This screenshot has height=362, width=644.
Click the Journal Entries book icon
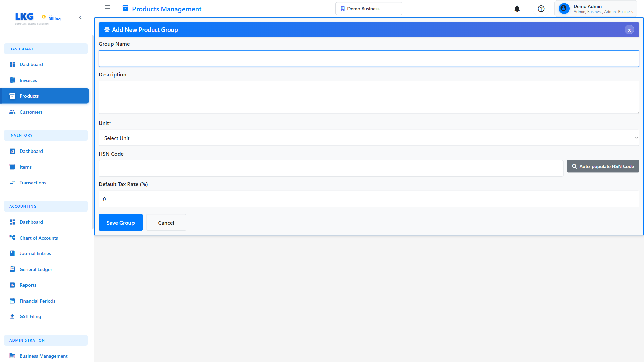click(x=12, y=253)
